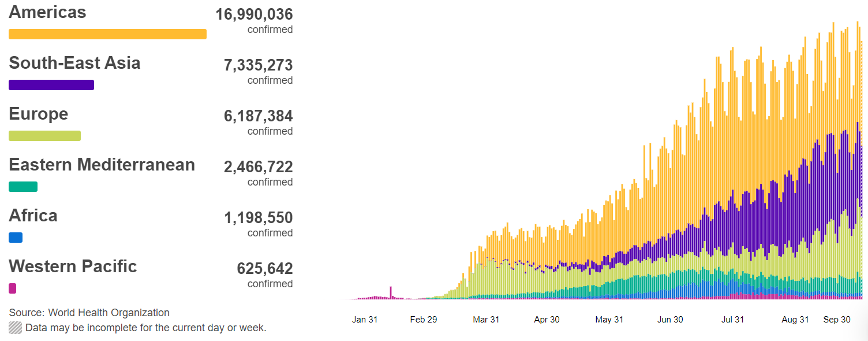Viewport: 868px width, 341px height.
Task: Click the Source: World Health Organization text
Action: [89, 313]
